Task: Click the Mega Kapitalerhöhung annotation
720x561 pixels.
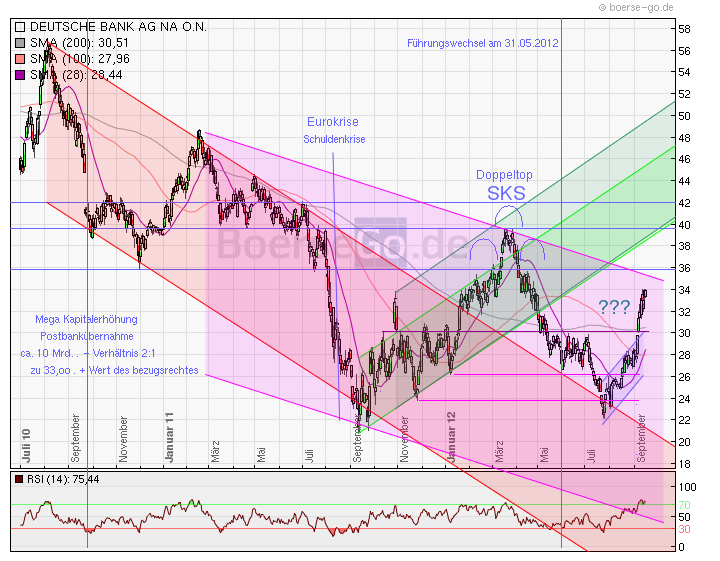Action: tap(86, 320)
